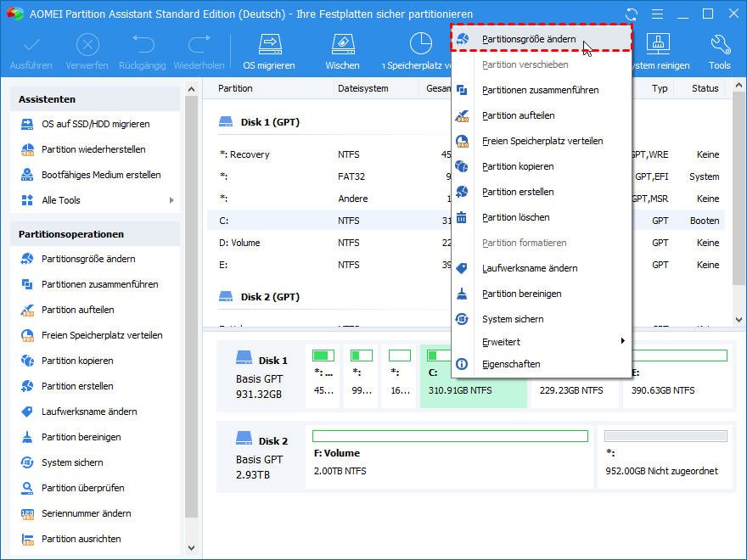Image resolution: width=747 pixels, height=560 pixels.
Task: Click the Dateisystem column header
Action: [363, 88]
